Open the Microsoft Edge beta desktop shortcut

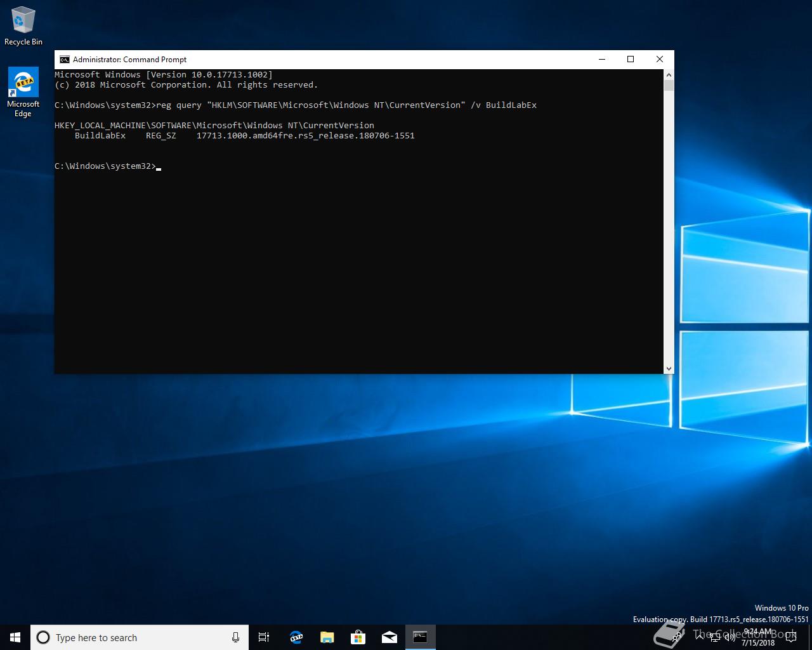coord(23,93)
